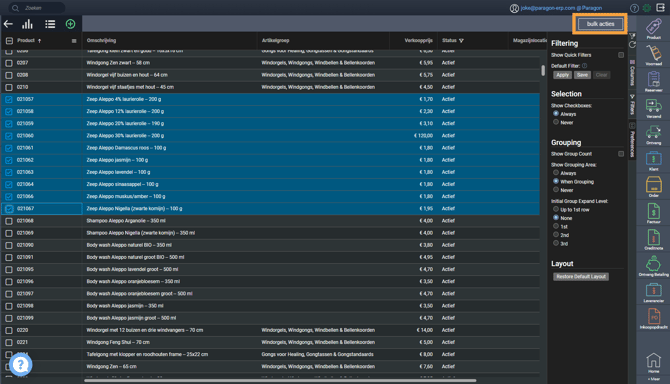670x384 pixels.
Task: Enable the Show Group Count checkbox
Action: click(621, 154)
